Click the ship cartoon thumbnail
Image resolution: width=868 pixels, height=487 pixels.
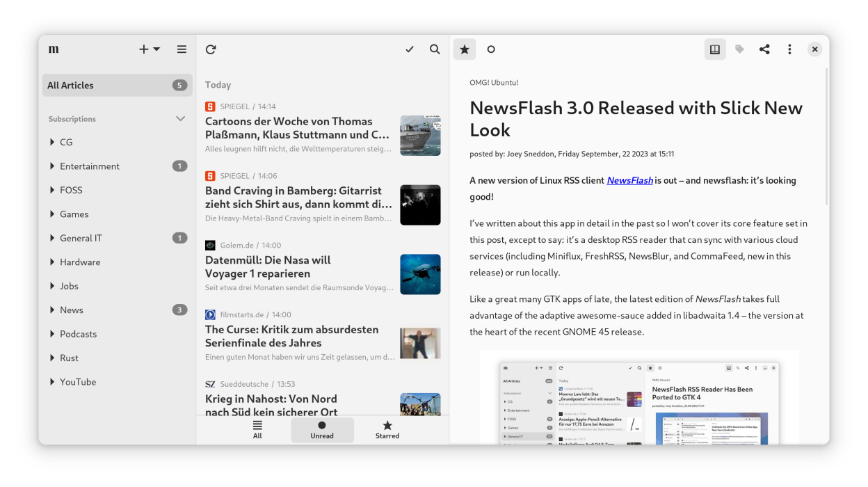[420, 135]
